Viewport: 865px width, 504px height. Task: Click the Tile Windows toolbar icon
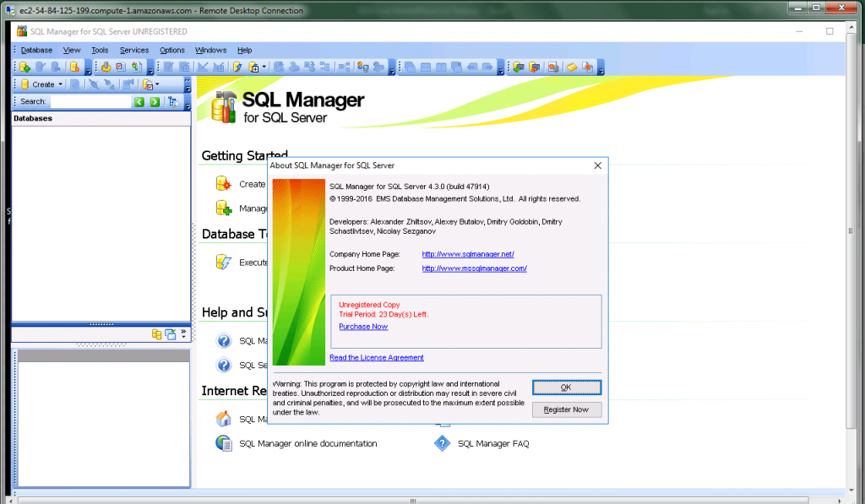tap(426, 67)
